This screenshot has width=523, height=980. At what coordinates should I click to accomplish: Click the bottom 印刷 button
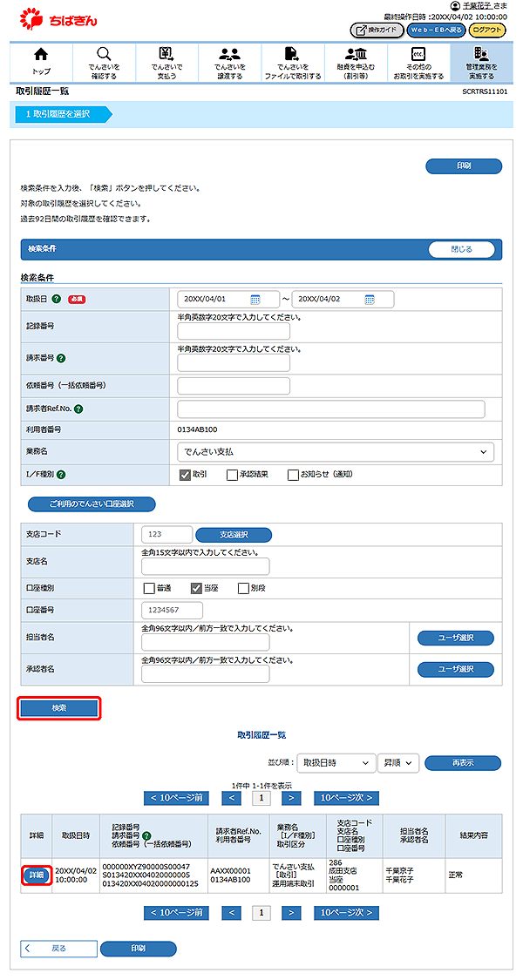[x=139, y=949]
